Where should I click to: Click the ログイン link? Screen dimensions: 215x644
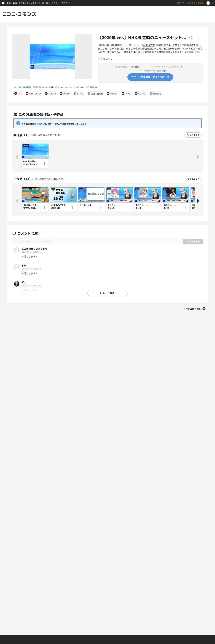pyautogui.click(x=181, y=3)
